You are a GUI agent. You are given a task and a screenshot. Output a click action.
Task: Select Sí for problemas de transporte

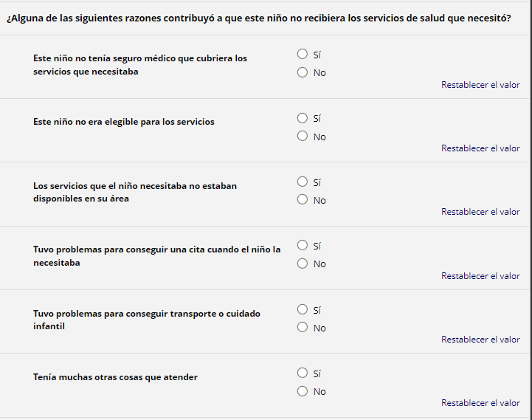(x=302, y=309)
